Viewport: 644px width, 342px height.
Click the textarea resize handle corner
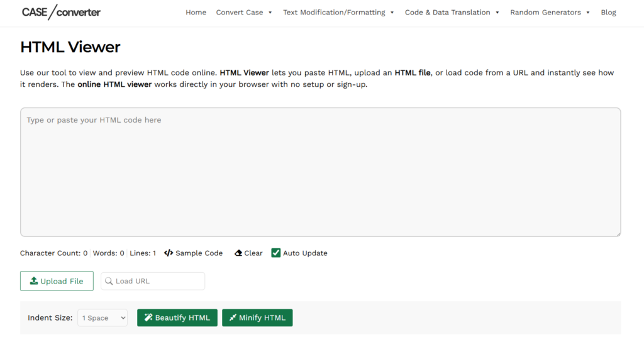pyautogui.click(x=618, y=234)
